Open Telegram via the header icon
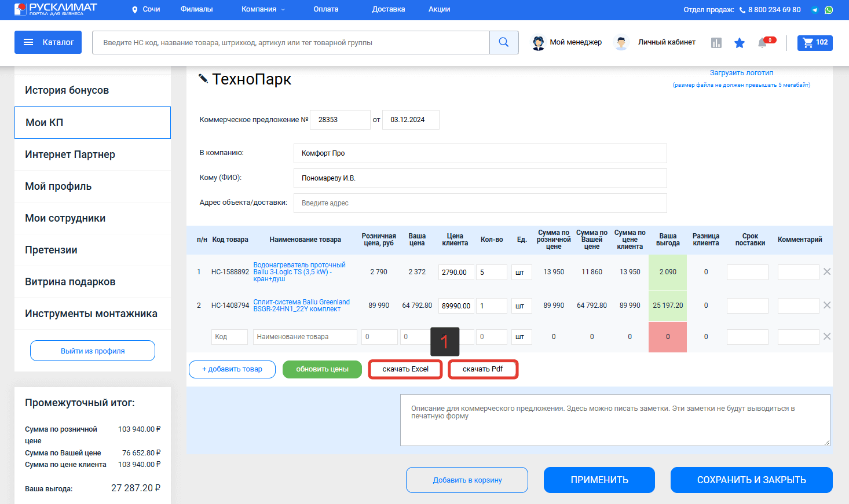 815,10
